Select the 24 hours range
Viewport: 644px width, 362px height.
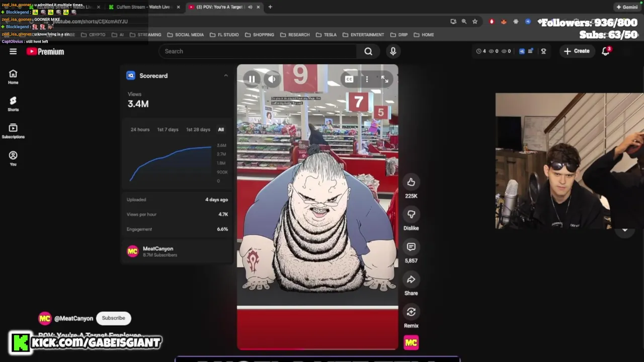tap(140, 130)
